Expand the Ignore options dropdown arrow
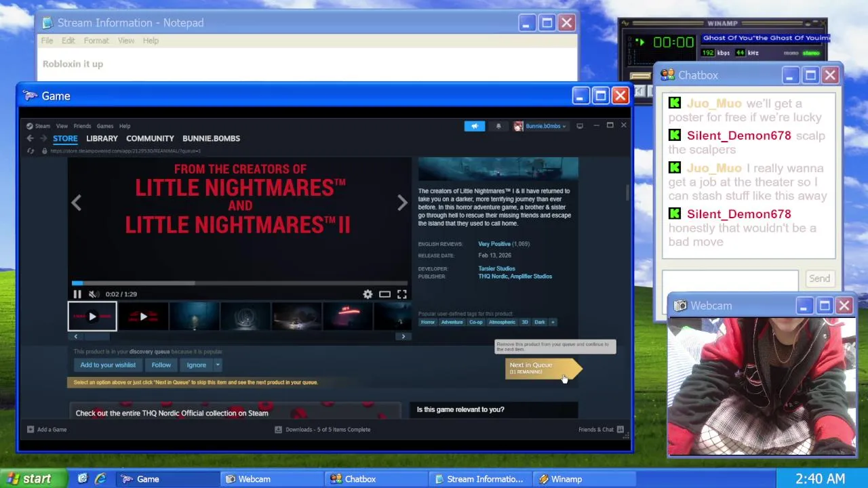This screenshot has width=868, height=488. pyautogui.click(x=218, y=365)
